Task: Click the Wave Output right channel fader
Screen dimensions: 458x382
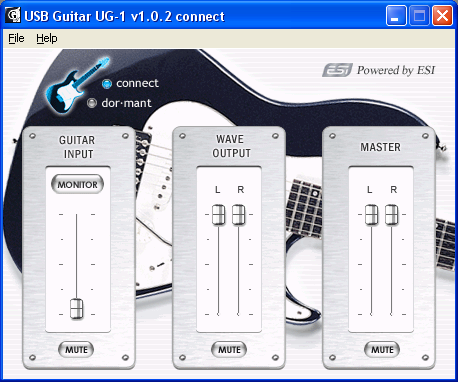Action: 238,215
